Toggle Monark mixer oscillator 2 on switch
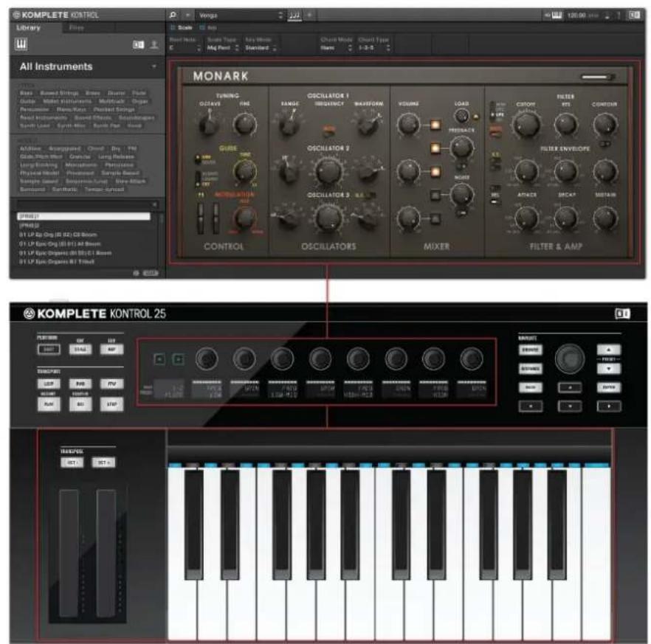Image resolution: width=651 pixels, height=644 pixels. click(435, 172)
